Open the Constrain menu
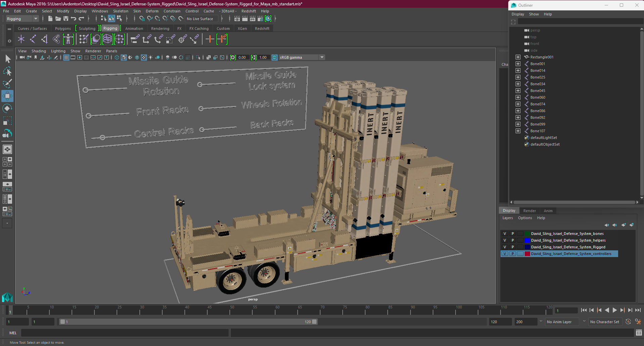 (x=172, y=11)
